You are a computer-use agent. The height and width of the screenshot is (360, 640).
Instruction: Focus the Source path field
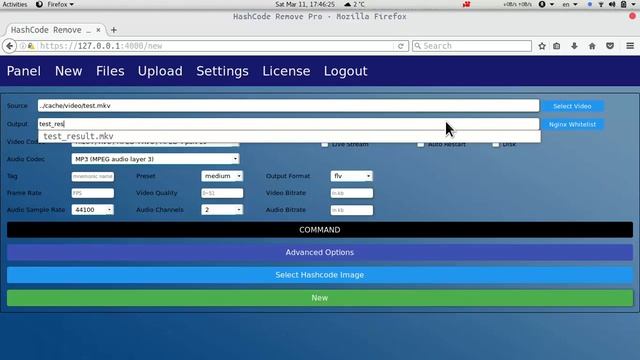click(x=288, y=106)
